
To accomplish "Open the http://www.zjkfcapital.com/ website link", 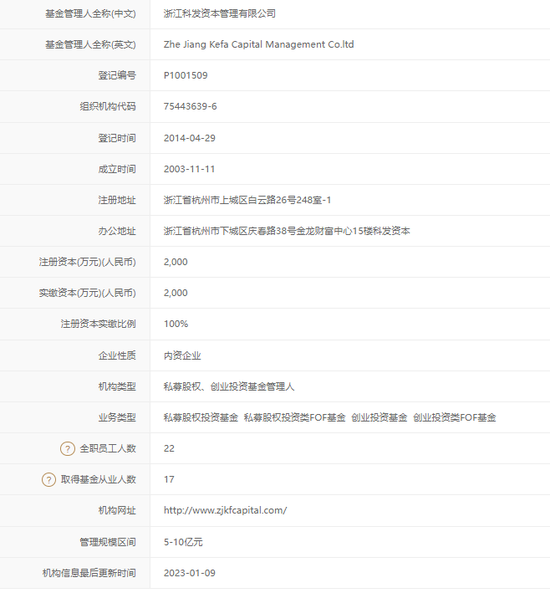I will tap(225, 511).
